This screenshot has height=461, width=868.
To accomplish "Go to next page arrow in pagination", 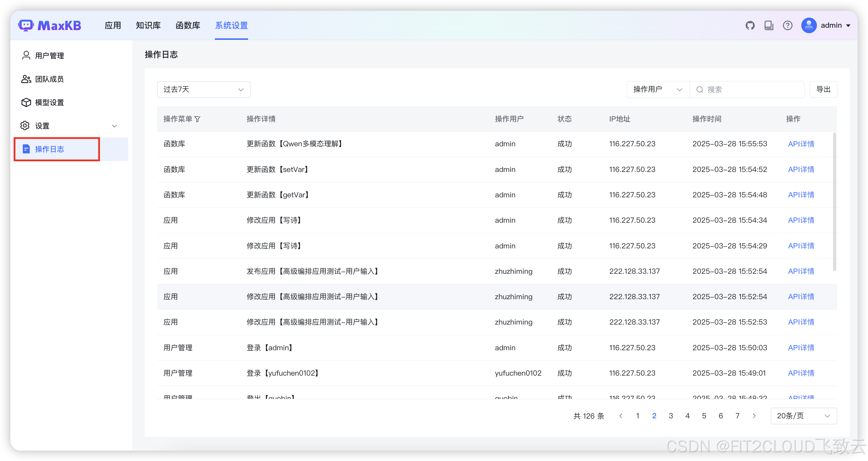I will click(x=754, y=416).
